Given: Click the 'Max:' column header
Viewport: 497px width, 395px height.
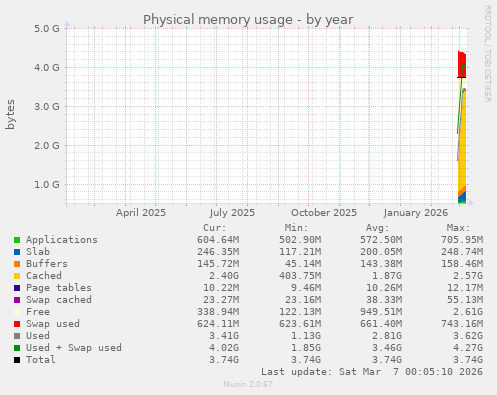Looking at the screenshot, I should pyautogui.click(x=459, y=228).
